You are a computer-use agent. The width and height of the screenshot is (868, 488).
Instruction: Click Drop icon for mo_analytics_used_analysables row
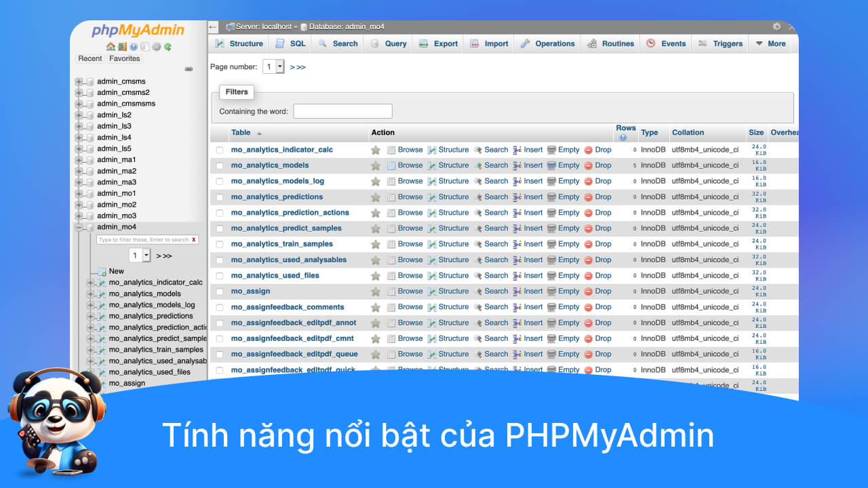(589, 260)
